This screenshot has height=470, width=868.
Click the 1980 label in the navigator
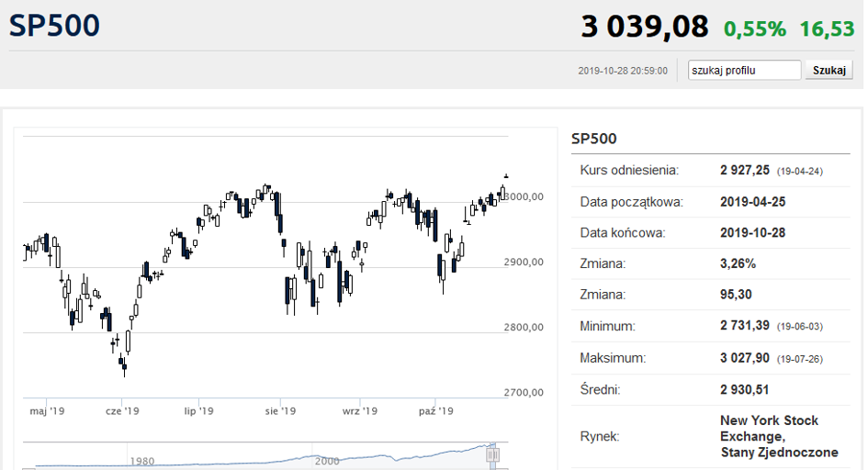142,461
